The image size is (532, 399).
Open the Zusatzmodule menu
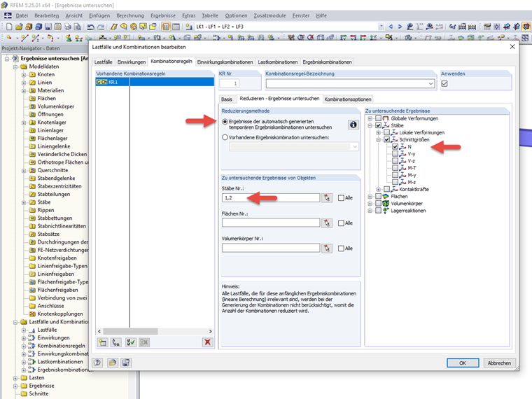269,15
